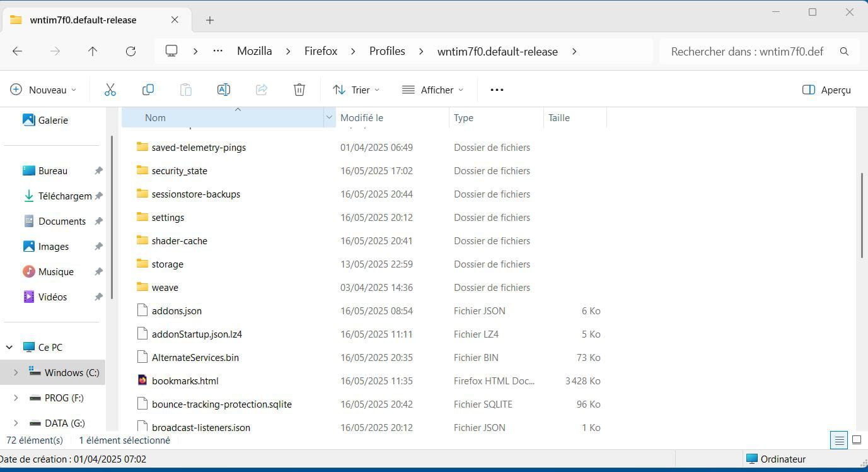Image resolution: width=868 pixels, height=472 pixels.
Task: Close the wntim7f0.default-release tab
Action: click(175, 20)
